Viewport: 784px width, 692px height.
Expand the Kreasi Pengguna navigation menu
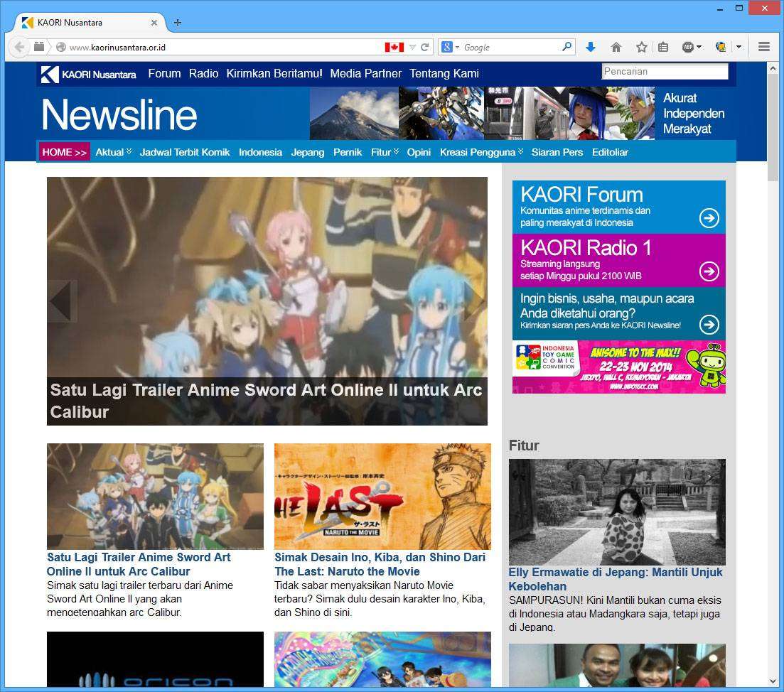click(481, 152)
